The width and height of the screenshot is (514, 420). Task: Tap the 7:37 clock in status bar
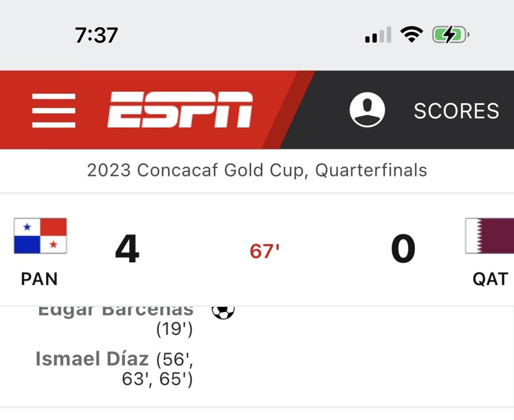coord(96,35)
